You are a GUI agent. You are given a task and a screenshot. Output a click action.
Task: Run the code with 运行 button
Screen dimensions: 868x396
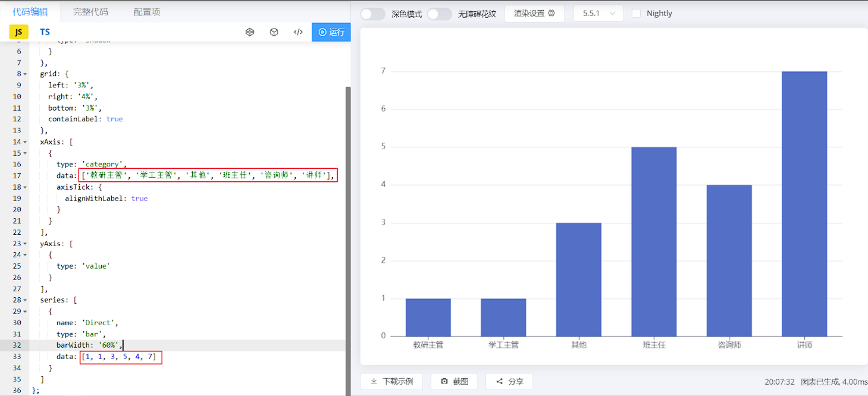[331, 32]
